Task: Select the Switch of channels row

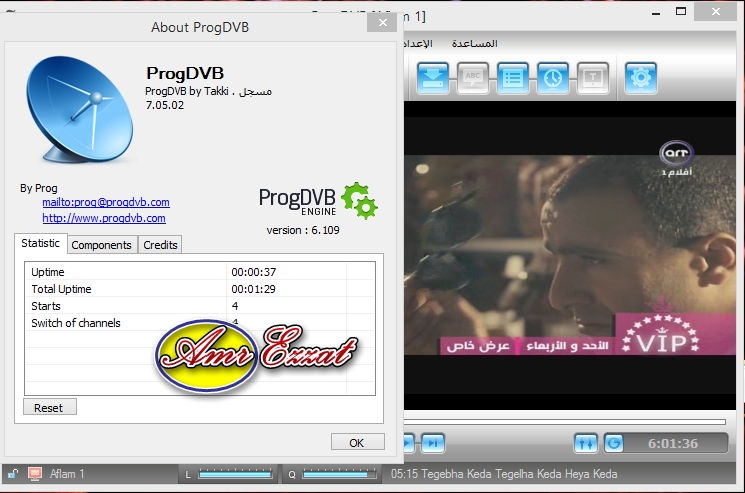Action: pyautogui.click(x=200, y=323)
